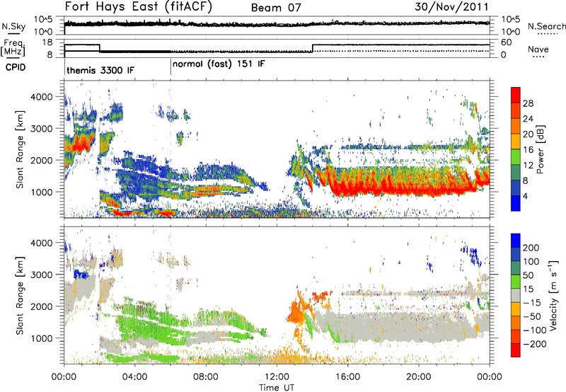Viewport: 566px width, 392px height.
Task: Click the "18" tick on frequency axis
Action: [47, 42]
